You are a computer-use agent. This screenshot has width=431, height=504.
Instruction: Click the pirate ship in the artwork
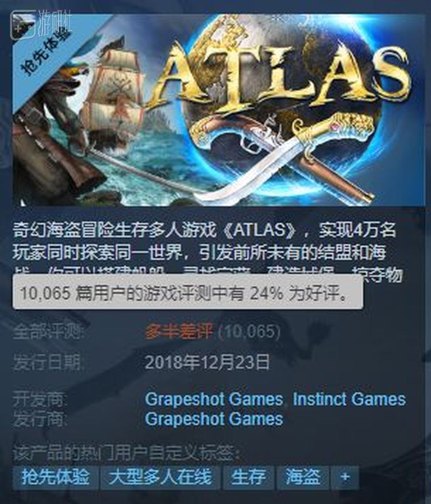tap(113, 93)
